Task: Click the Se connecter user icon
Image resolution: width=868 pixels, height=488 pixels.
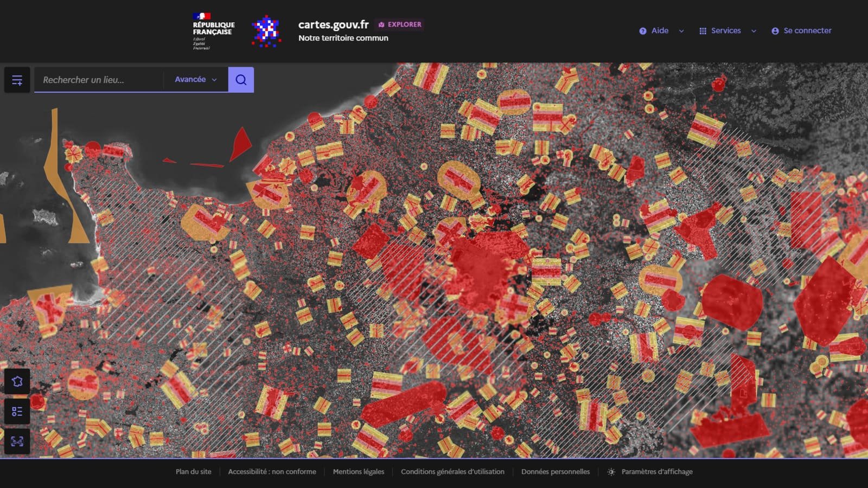Action: (775, 31)
